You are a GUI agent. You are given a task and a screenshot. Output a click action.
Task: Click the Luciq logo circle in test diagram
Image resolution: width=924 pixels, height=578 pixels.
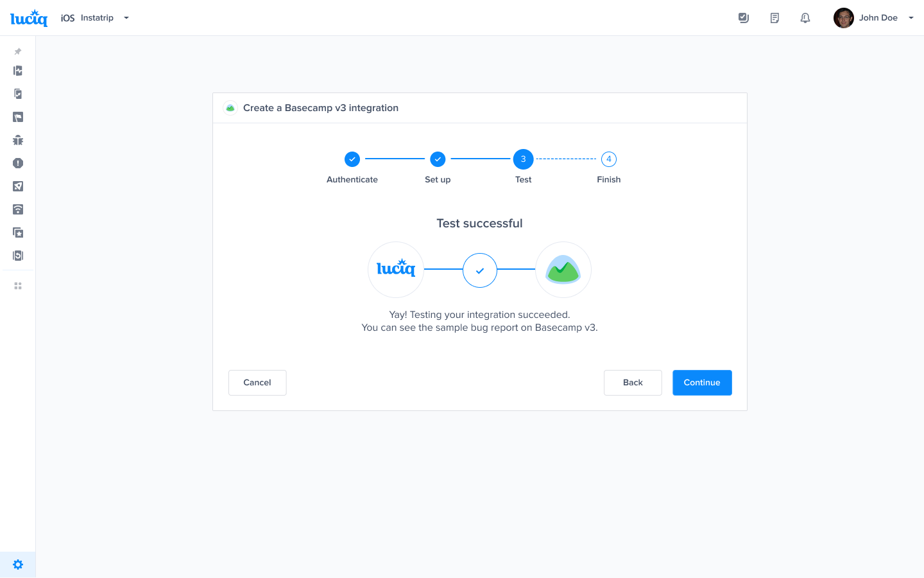[396, 270]
